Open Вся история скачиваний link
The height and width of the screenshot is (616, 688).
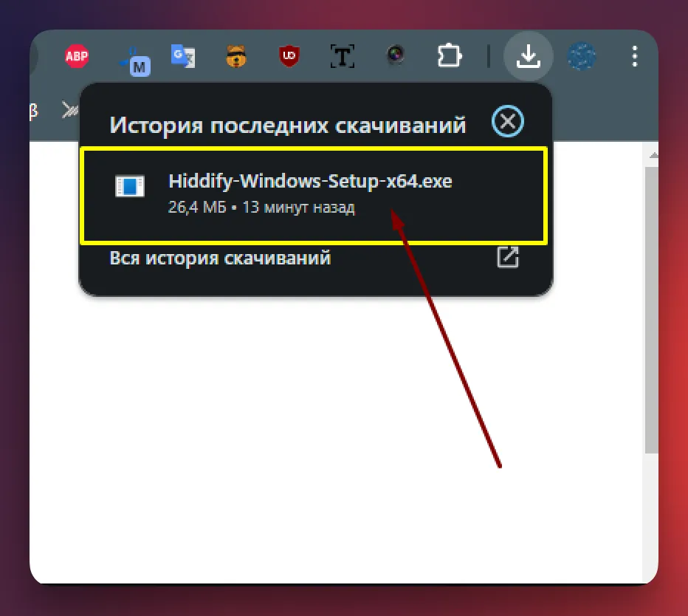[x=220, y=258]
